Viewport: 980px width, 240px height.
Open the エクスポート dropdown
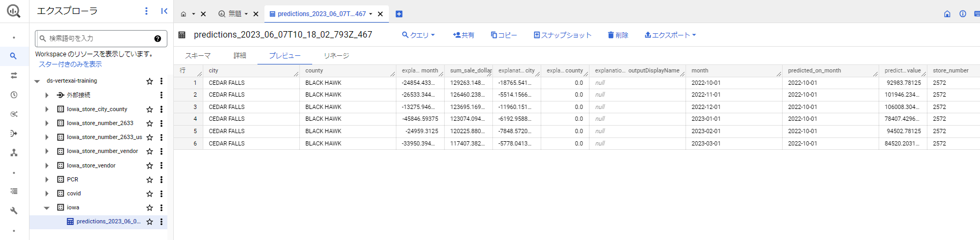[x=670, y=35]
